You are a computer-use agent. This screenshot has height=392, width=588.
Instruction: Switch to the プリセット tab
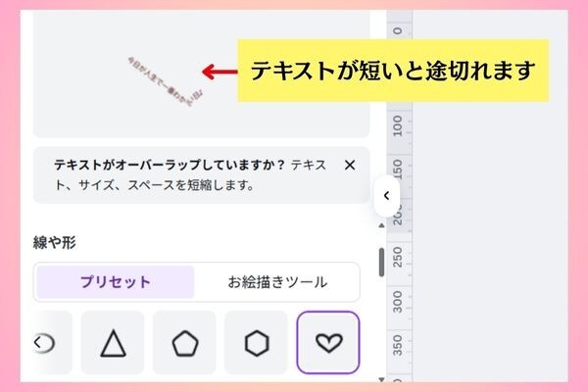tap(116, 282)
